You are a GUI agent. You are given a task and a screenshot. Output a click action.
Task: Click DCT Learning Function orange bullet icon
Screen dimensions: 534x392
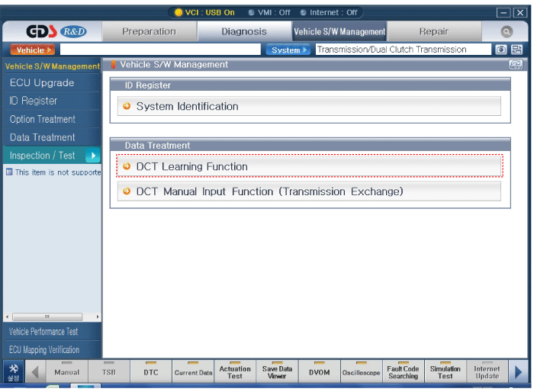(x=127, y=166)
